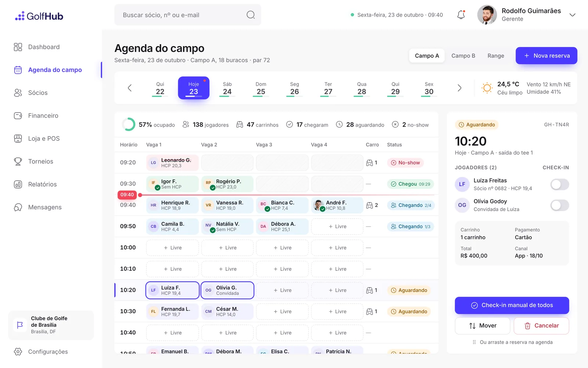Click the Clube de Golfe de Brasília flag icon
This screenshot has width=588, height=368.
click(20, 325)
